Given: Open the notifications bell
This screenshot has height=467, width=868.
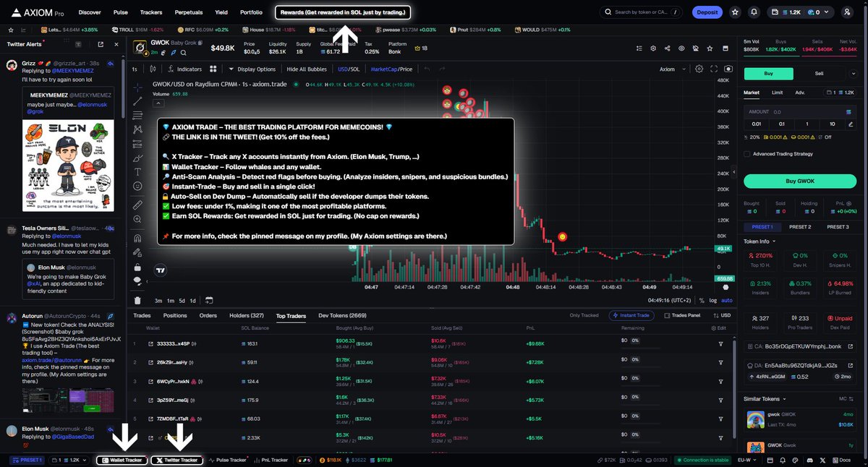Looking at the screenshot, I should tap(754, 12).
